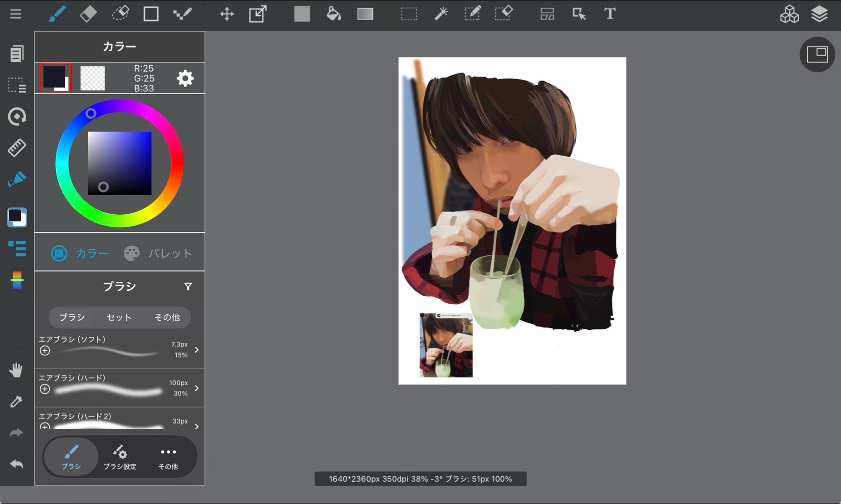Select the Fill rectangle tool
841x504 pixels.
click(302, 14)
